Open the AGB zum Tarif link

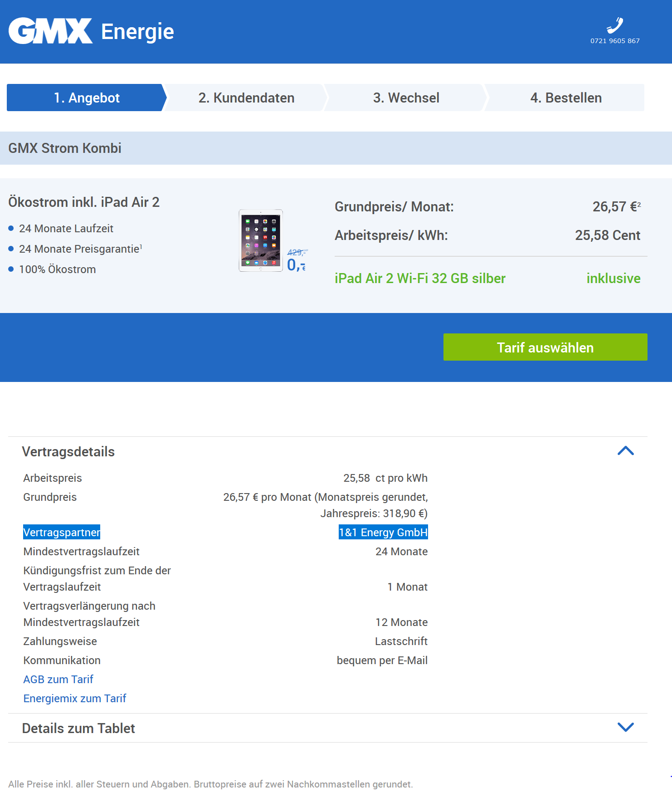tap(58, 680)
